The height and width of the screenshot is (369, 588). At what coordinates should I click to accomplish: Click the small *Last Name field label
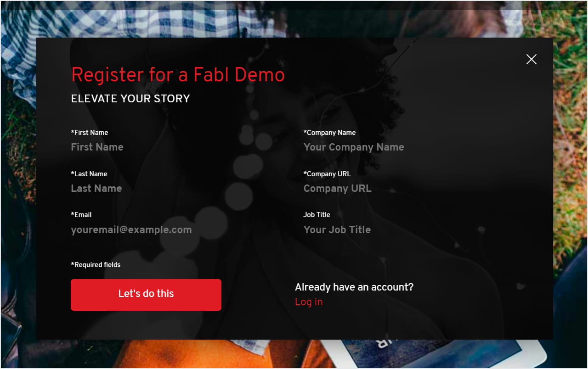point(89,174)
